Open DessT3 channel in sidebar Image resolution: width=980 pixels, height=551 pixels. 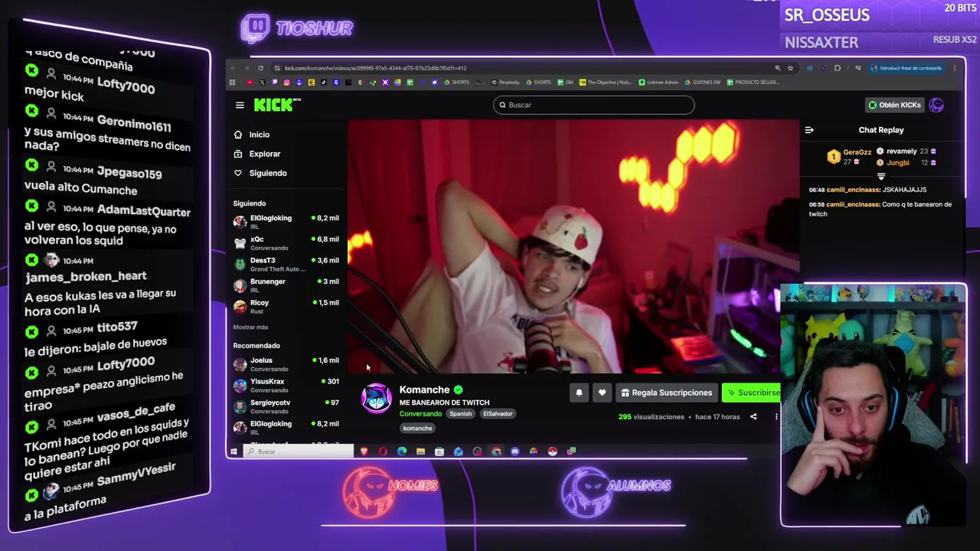click(285, 264)
